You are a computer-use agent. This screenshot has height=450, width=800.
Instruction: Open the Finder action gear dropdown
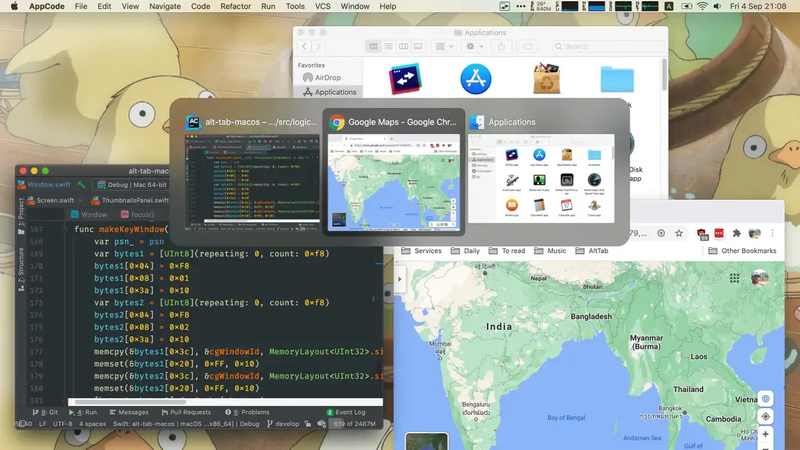tap(472, 46)
